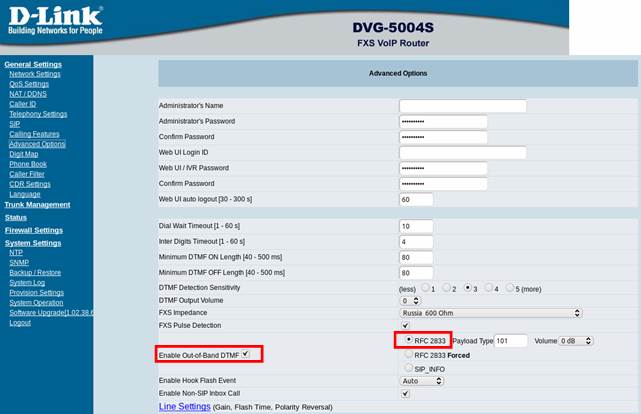The height and width of the screenshot is (414, 641).
Task: Select DTMF sensitivity level 3
Action: (x=468, y=287)
